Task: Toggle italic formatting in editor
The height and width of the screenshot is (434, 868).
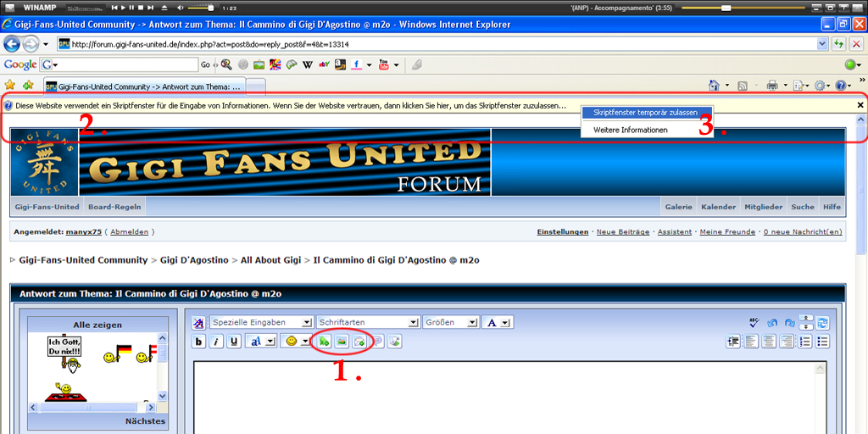Action: (216, 342)
